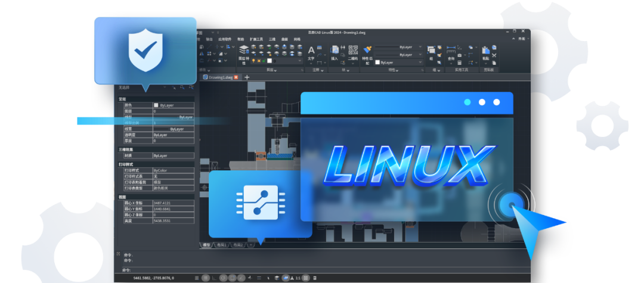Switch to the 三维 ribbon tab
Screen dimensions: 644x283
click(x=272, y=39)
